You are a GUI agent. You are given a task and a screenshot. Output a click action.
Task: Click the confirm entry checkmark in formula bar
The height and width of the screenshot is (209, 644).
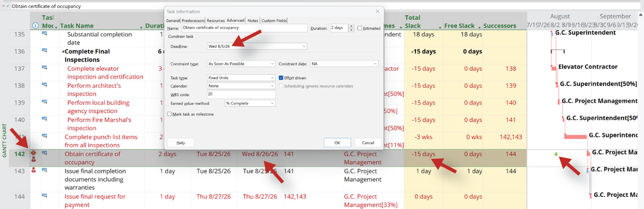point(8,6)
